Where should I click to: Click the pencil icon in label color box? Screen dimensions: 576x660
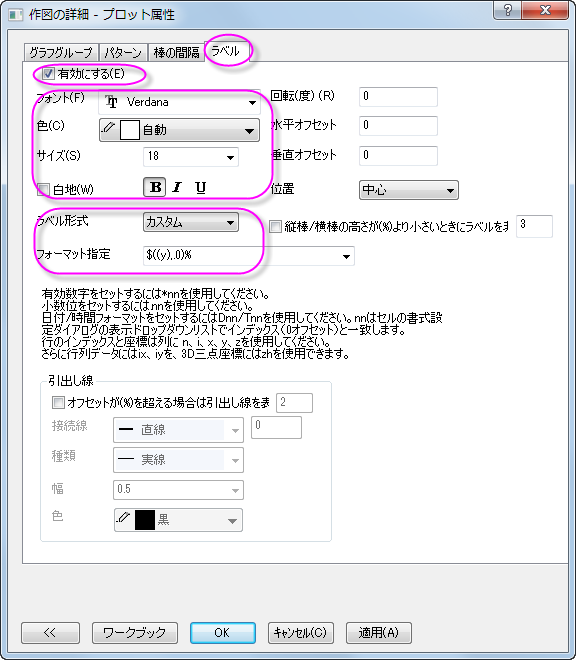click(x=109, y=128)
